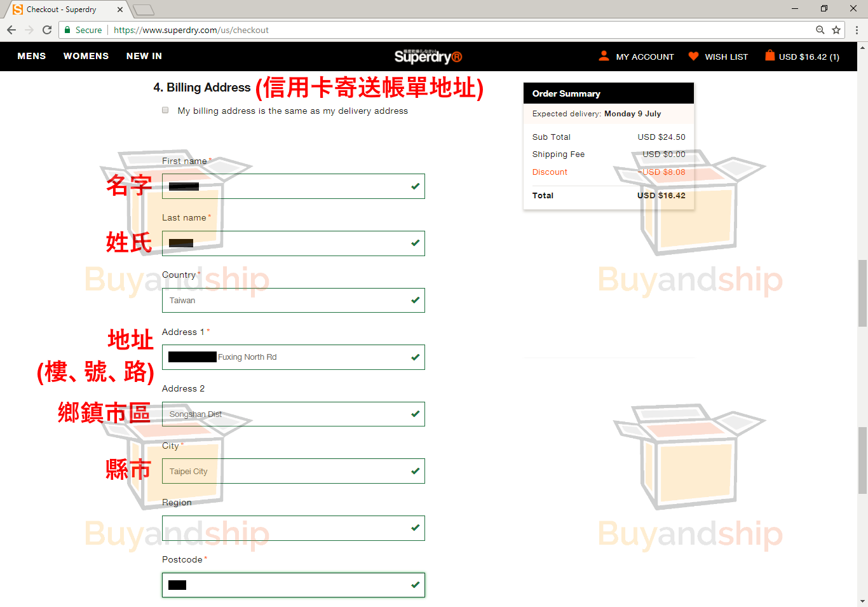Close the Checkout - Superdry tab
Screen dimensions: 868x607
120,10
